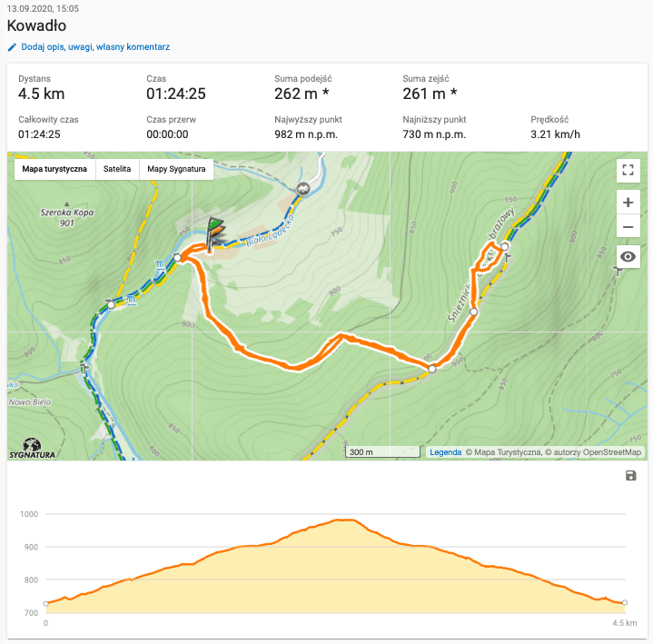
Task: Select Mapy Sygnatura layer
Action: click(x=176, y=169)
